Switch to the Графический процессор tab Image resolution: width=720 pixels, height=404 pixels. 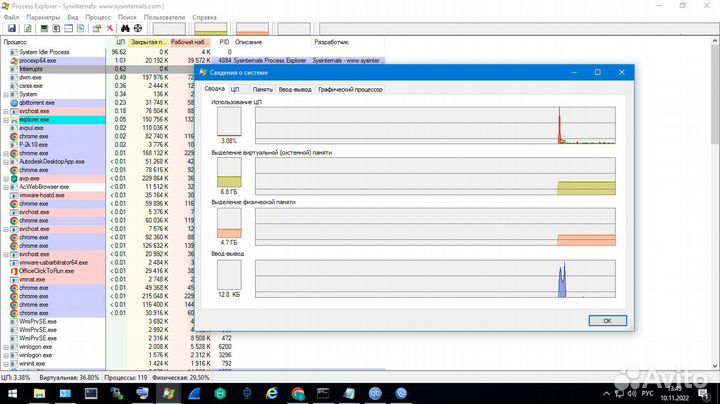point(351,89)
